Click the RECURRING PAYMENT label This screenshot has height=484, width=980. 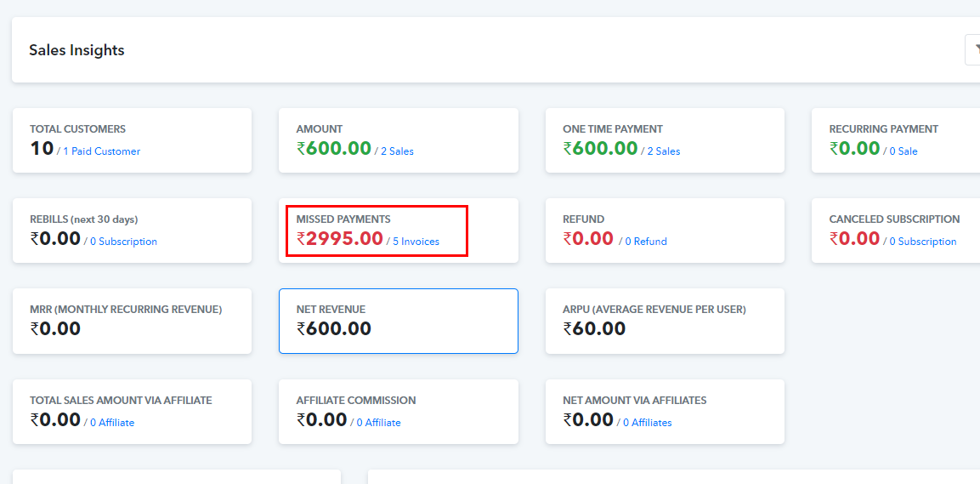[x=884, y=129]
